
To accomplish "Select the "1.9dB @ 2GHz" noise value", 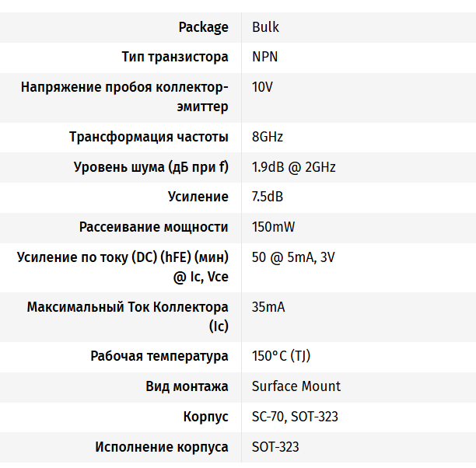I will pos(293,167).
